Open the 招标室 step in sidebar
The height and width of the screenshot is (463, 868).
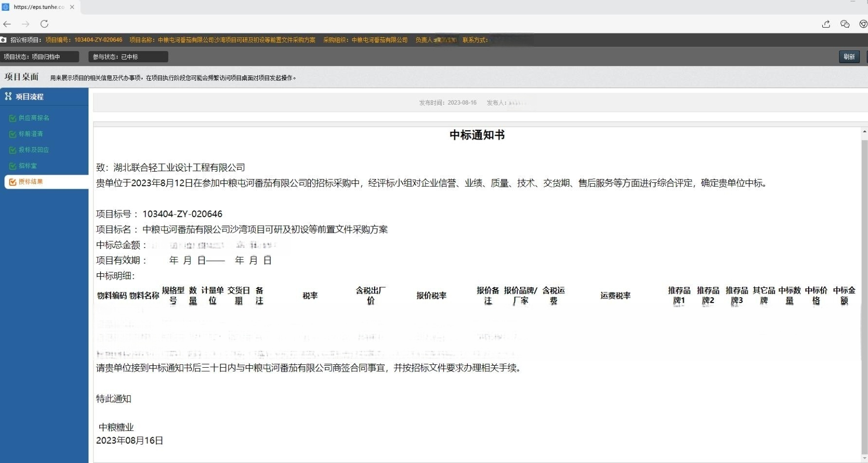28,166
